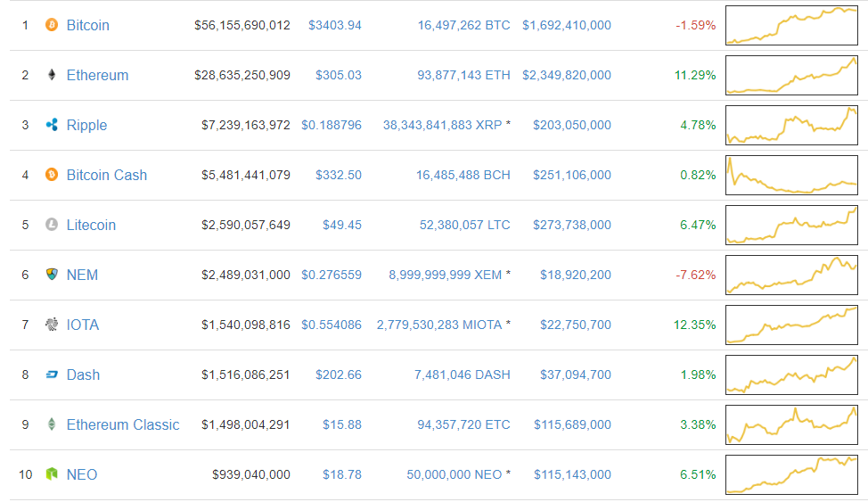Screen dimensions: 868x502
Task: View Dash price graph thumbnail
Action: [x=791, y=374]
